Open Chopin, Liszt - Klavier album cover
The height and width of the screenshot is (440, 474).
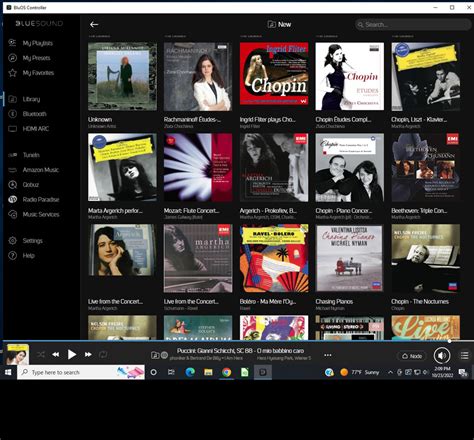(426, 76)
